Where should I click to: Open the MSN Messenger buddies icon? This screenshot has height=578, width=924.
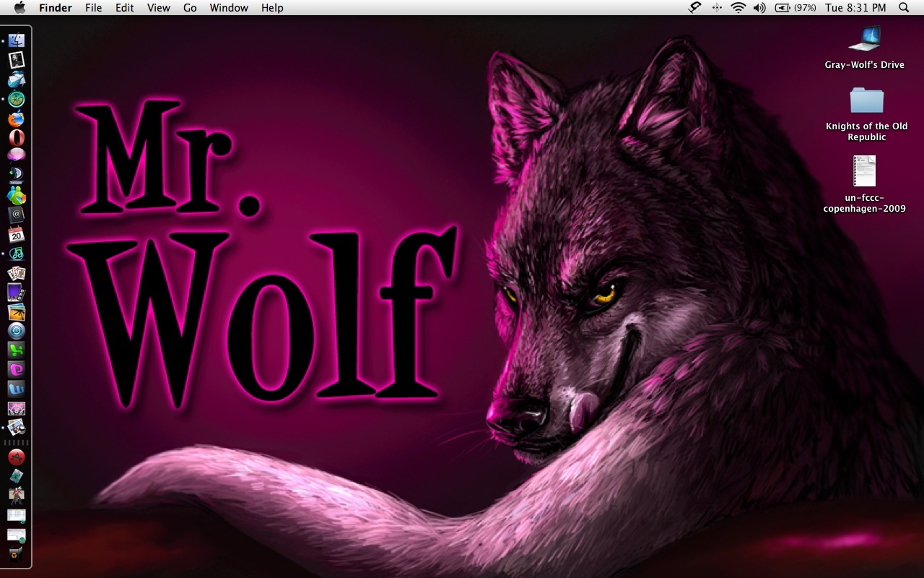tap(17, 196)
